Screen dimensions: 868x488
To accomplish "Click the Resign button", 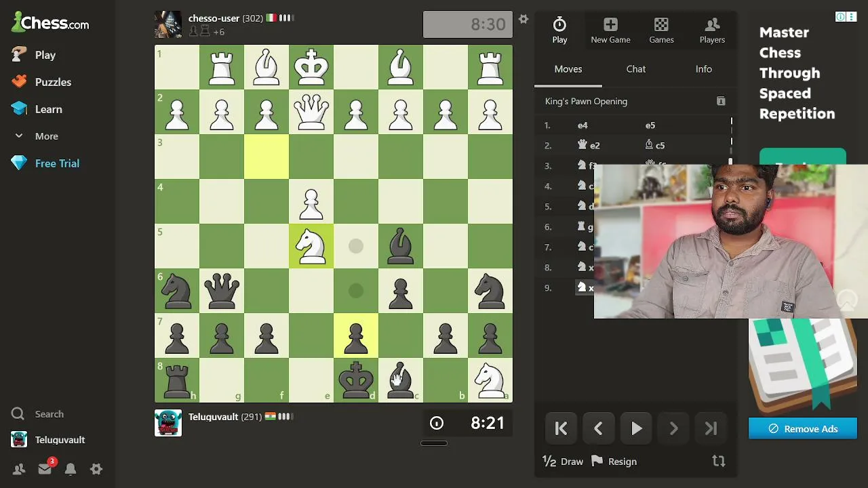I will 614,462.
